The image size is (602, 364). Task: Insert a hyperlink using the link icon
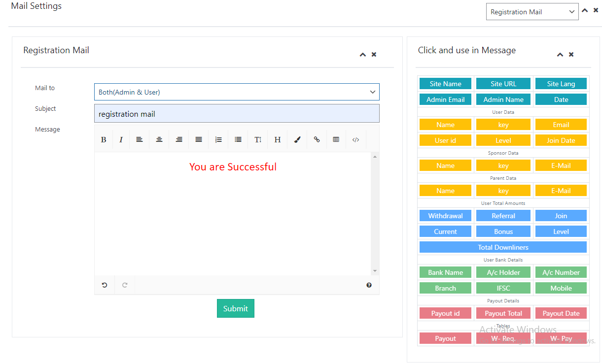tap(317, 139)
